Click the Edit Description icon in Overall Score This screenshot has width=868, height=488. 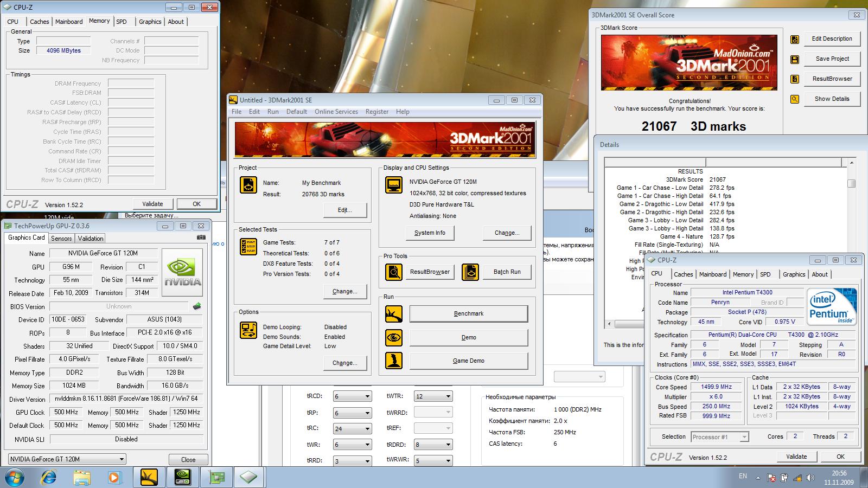[795, 39]
